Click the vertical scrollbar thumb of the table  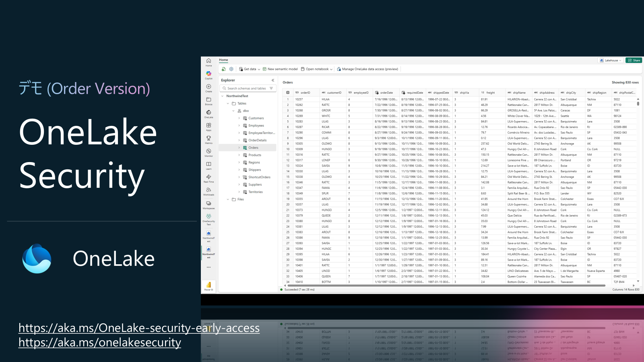638,103
